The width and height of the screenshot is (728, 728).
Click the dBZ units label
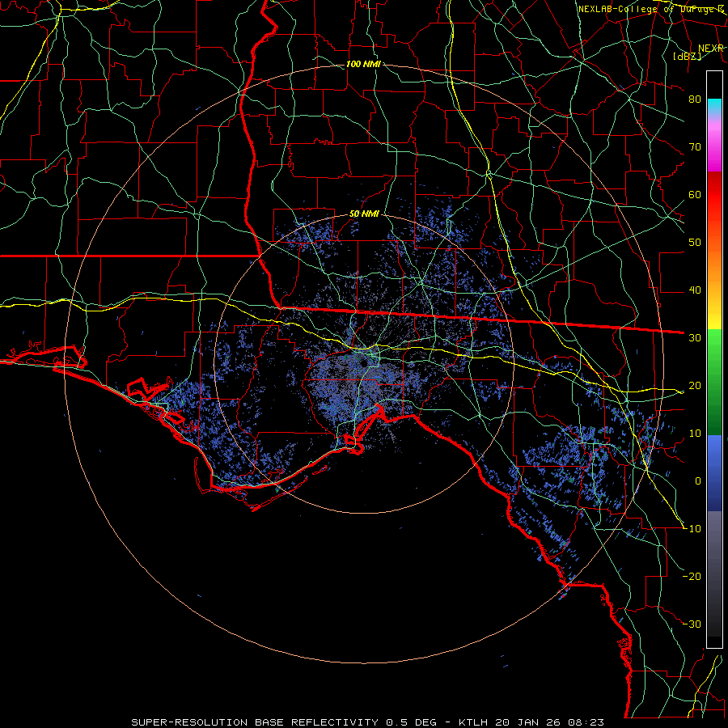pyautogui.click(x=688, y=56)
